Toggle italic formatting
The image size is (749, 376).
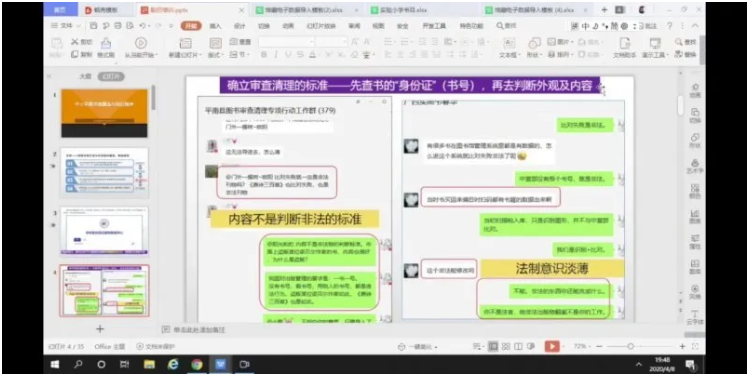(x=276, y=55)
